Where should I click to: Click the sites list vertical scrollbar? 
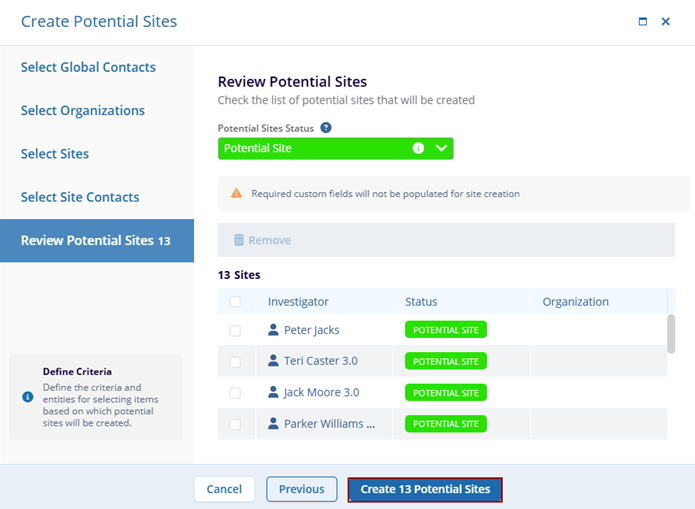(x=672, y=334)
